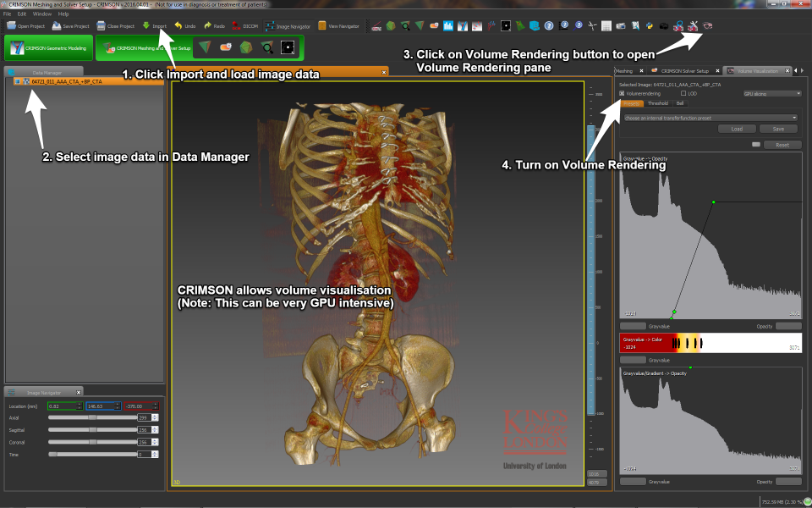Viewport: 812px width, 508px height.
Task: Click the scissors icon in toolbar
Action: (592, 26)
